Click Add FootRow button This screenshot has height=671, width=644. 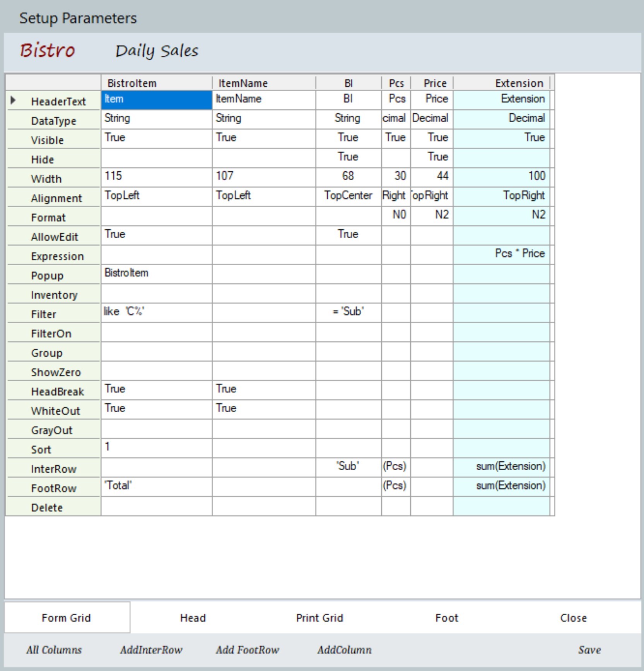pyautogui.click(x=247, y=650)
